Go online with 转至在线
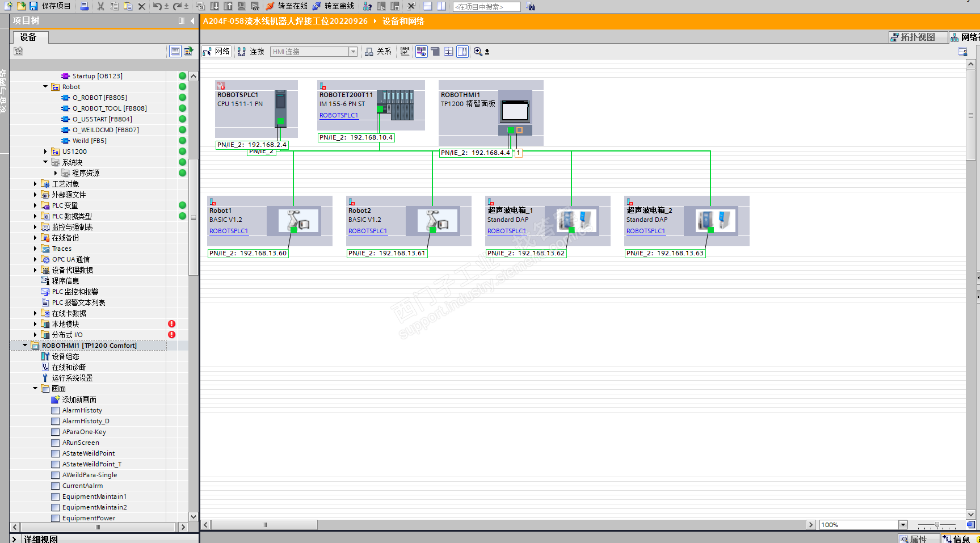This screenshot has height=543, width=980. (x=287, y=6)
